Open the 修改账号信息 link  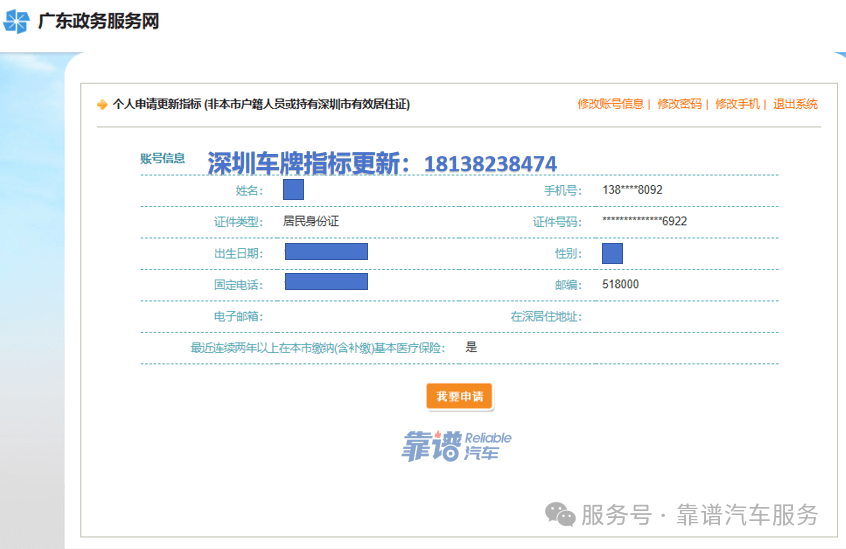point(610,104)
